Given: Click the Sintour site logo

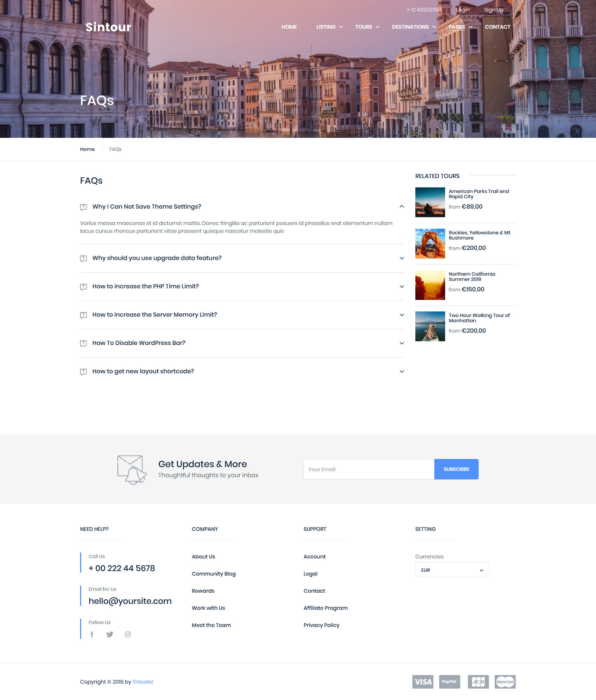Looking at the screenshot, I should pos(108,27).
